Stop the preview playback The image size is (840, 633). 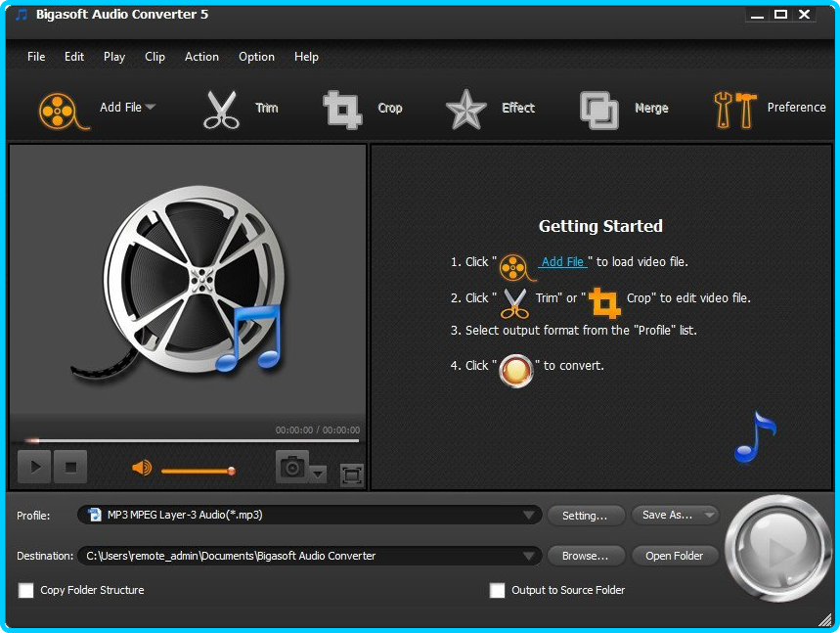[x=70, y=467]
